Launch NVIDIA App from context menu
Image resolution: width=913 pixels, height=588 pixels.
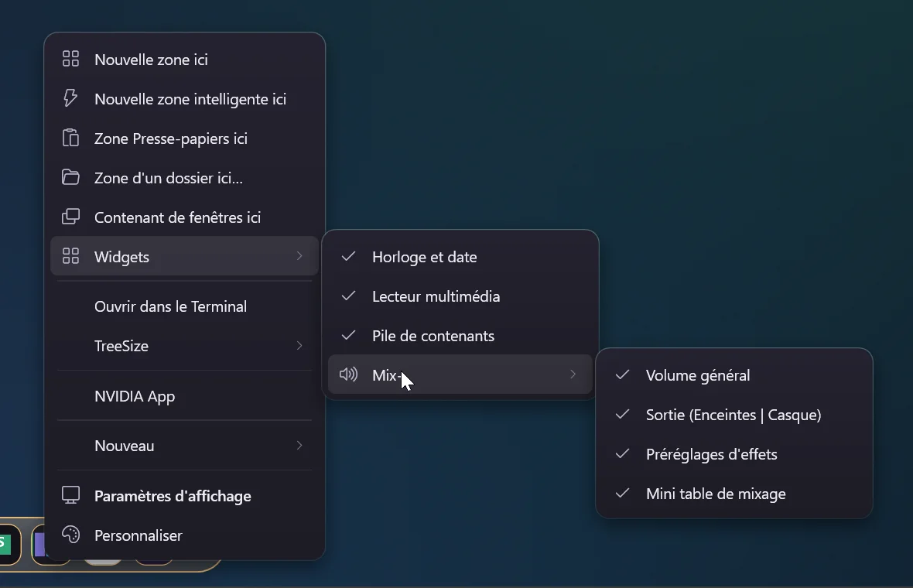[184, 396]
